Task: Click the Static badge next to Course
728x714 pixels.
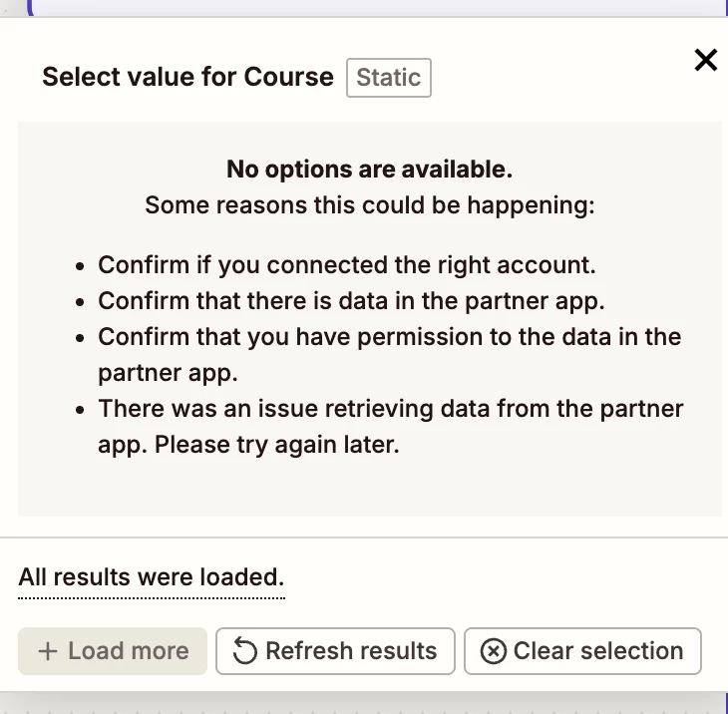Action: (x=389, y=78)
